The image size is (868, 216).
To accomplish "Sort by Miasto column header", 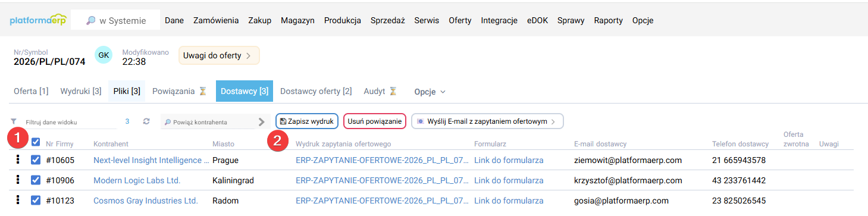I will click(223, 144).
